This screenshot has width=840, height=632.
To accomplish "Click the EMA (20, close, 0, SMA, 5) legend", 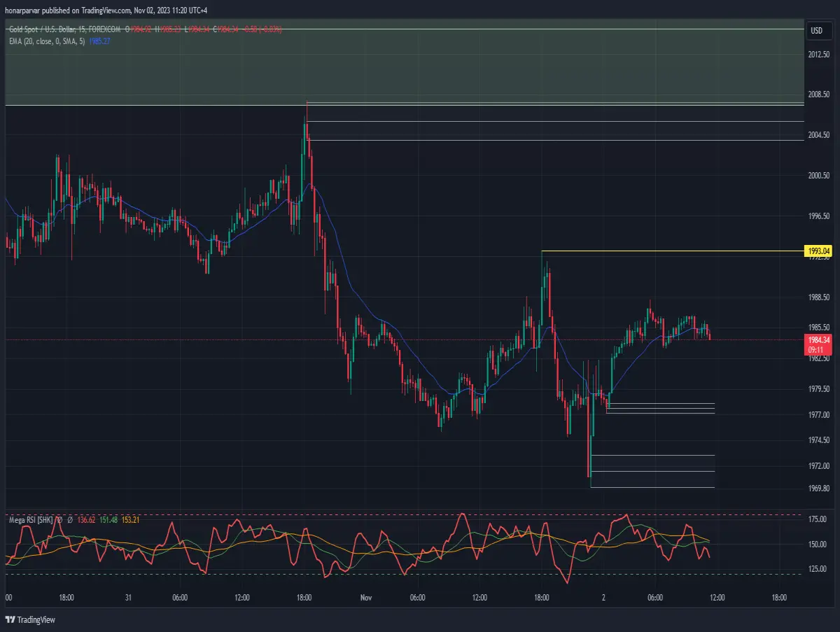I will pyautogui.click(x=46, y=41).
